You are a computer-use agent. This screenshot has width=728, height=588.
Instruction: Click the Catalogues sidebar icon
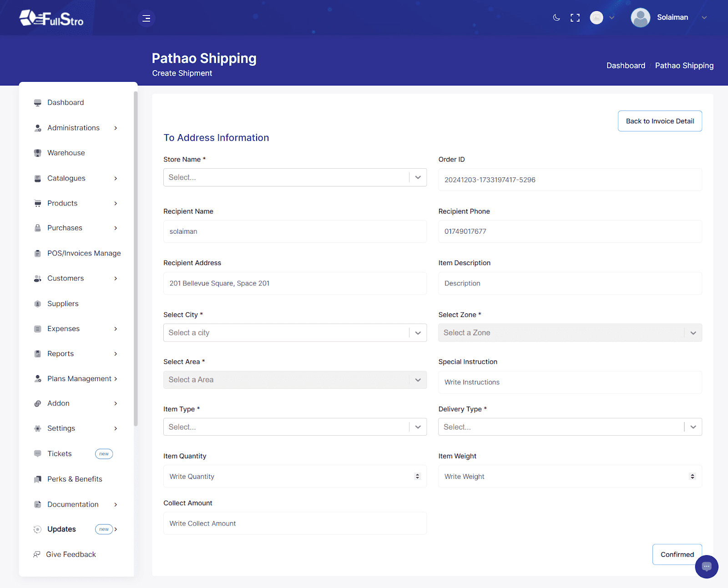pyautogui.click(x=38, y=179)
